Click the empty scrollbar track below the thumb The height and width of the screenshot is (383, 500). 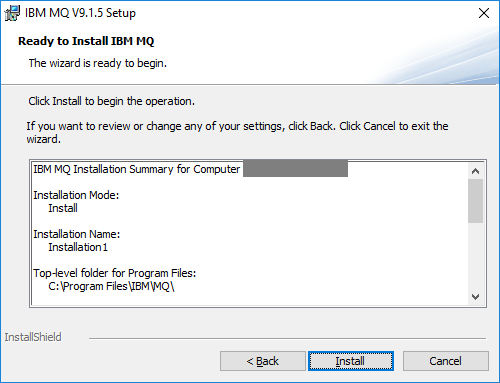click(x=475, y=256)
